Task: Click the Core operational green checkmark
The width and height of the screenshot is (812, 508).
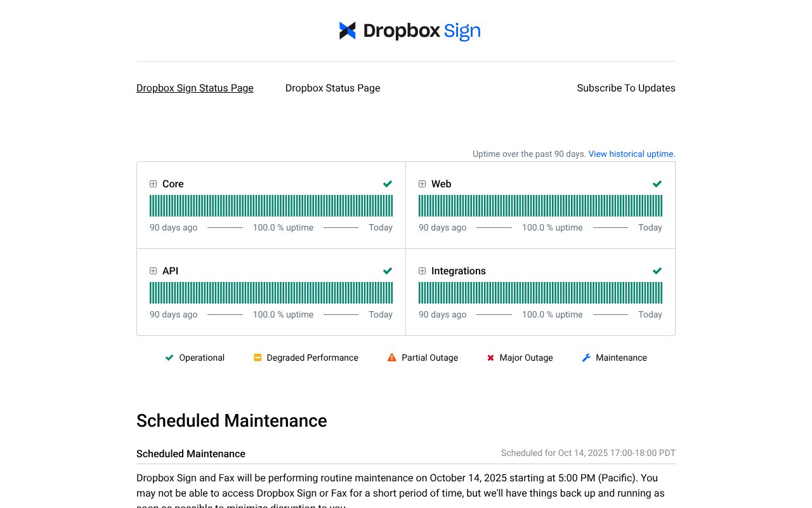Action: coord(388,184)
